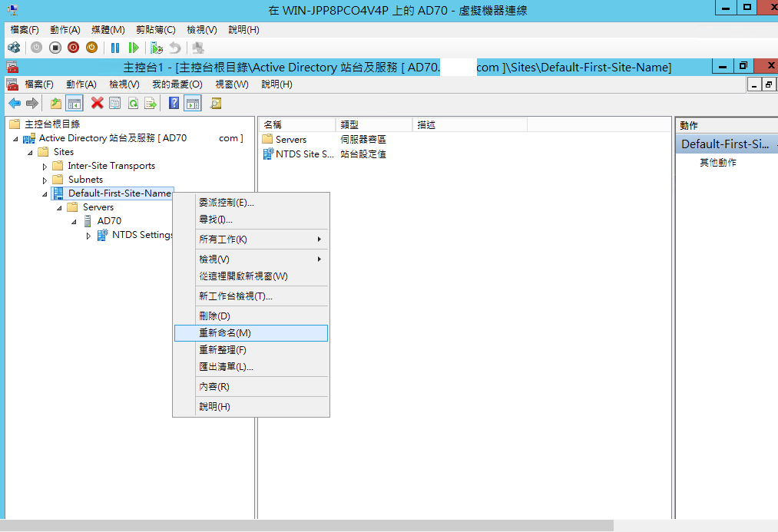This screenshot has height=532, width=778.
Task: Click the green Refresh toolbar icon
Action: 133,103
